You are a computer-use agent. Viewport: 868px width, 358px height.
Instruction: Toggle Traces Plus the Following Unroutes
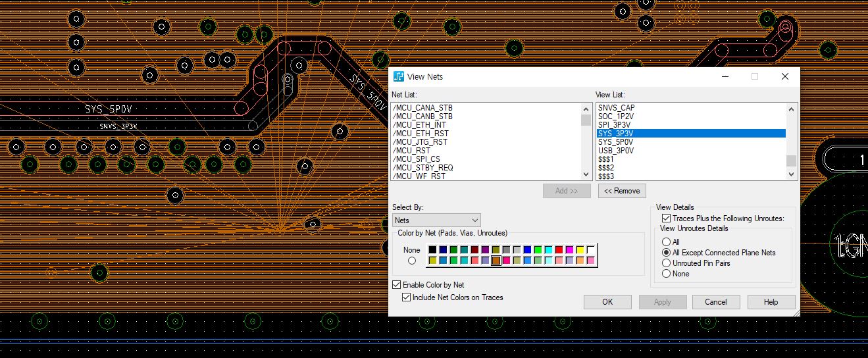(x=666, y=218)
